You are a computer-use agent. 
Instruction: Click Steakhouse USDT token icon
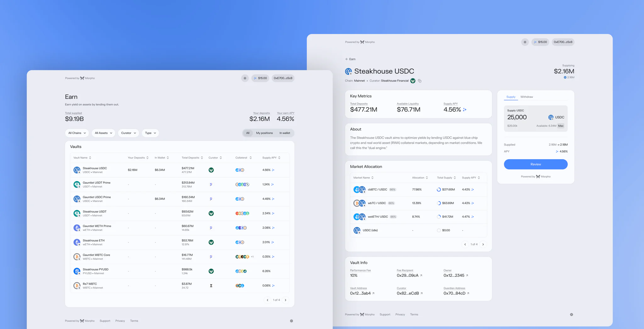(x=77, y=214)
